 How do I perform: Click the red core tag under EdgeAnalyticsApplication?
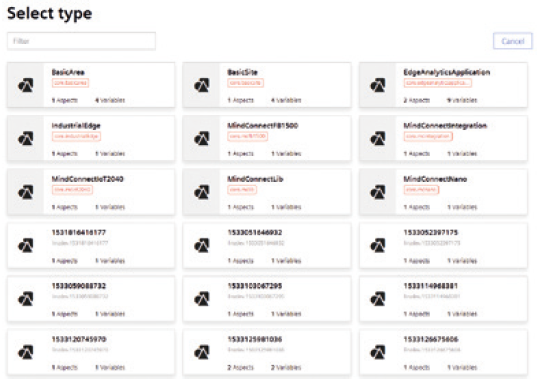coord(437,83)
